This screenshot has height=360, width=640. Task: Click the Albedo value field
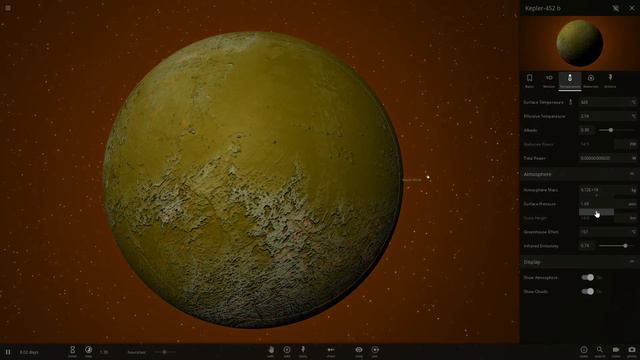tap(587, 130)
